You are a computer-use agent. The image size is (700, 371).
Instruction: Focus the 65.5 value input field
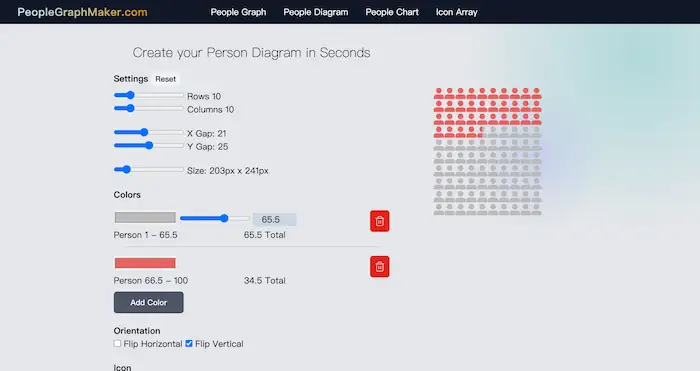coord(275,220)
